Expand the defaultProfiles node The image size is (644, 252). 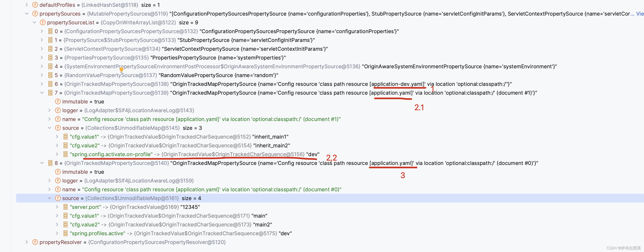[x=27, y=5]
